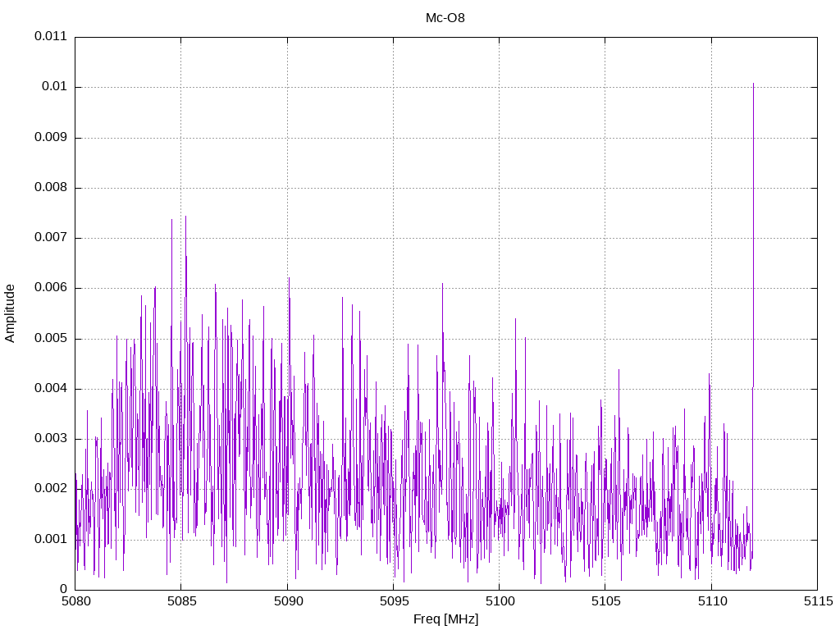Screen dimensions: 840x630
Task: Click the 5085 x-axis tick label
Action: pos(180,601)
